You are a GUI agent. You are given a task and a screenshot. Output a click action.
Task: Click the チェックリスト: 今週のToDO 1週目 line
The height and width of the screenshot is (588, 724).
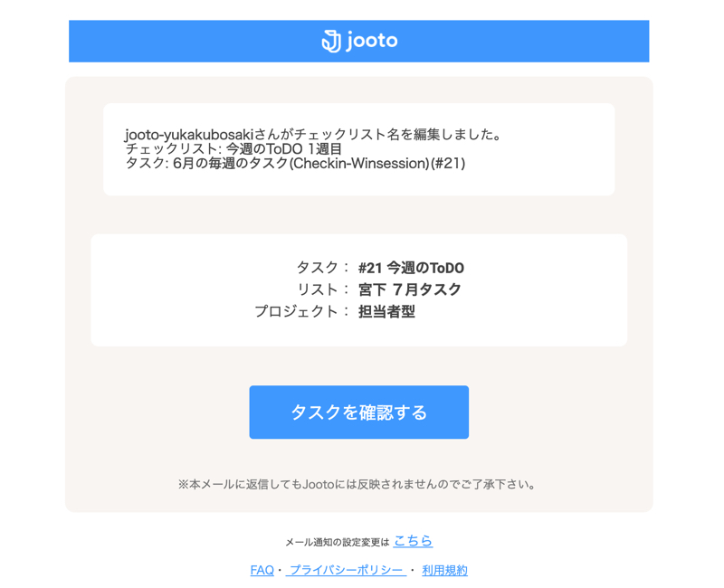233,148
